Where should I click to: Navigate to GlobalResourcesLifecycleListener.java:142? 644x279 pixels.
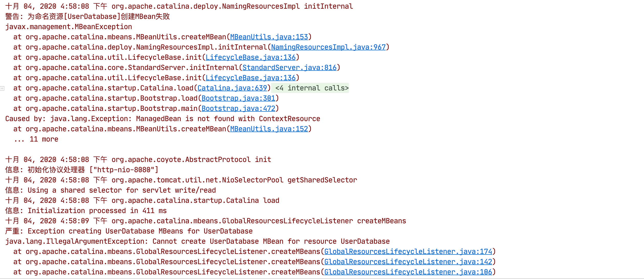(408, 262)
